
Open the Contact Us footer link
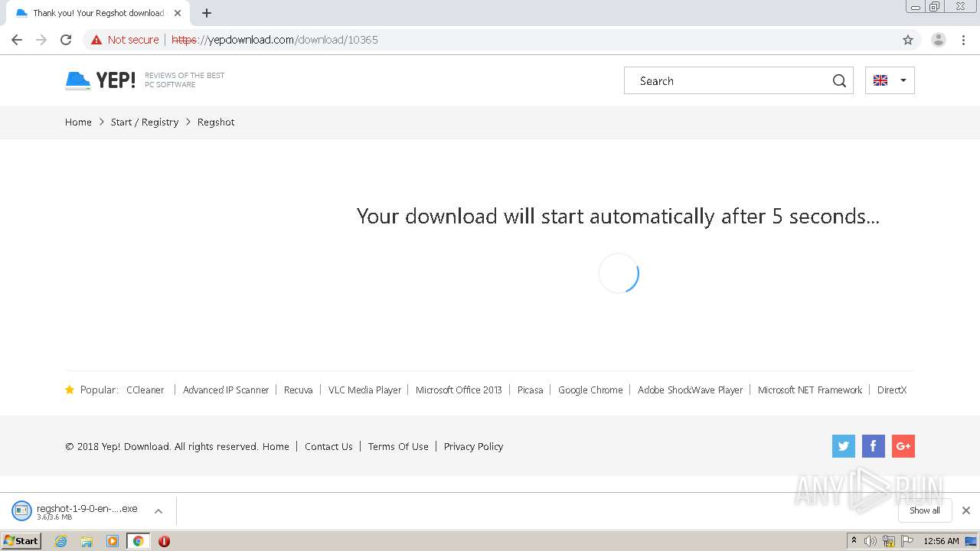tap(328, 446)
